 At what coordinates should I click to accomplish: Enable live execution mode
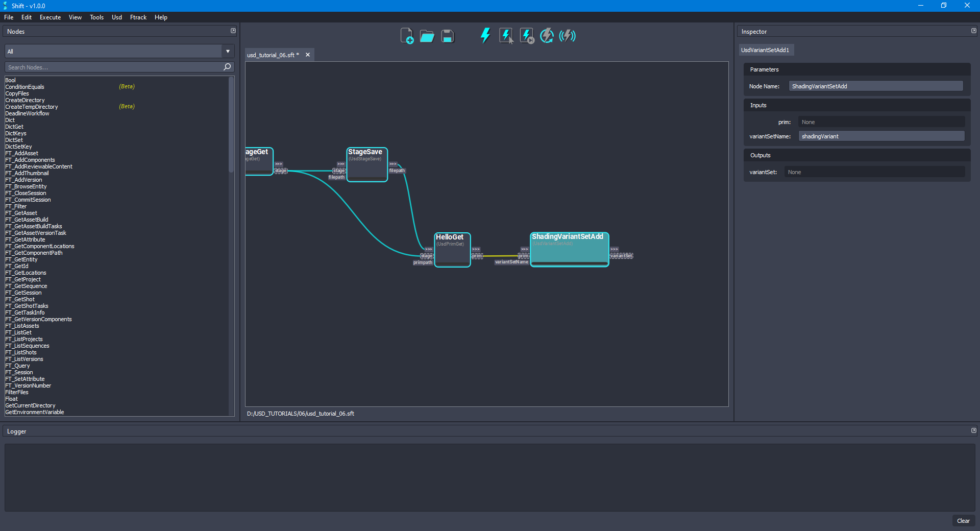tap(567, 36)
